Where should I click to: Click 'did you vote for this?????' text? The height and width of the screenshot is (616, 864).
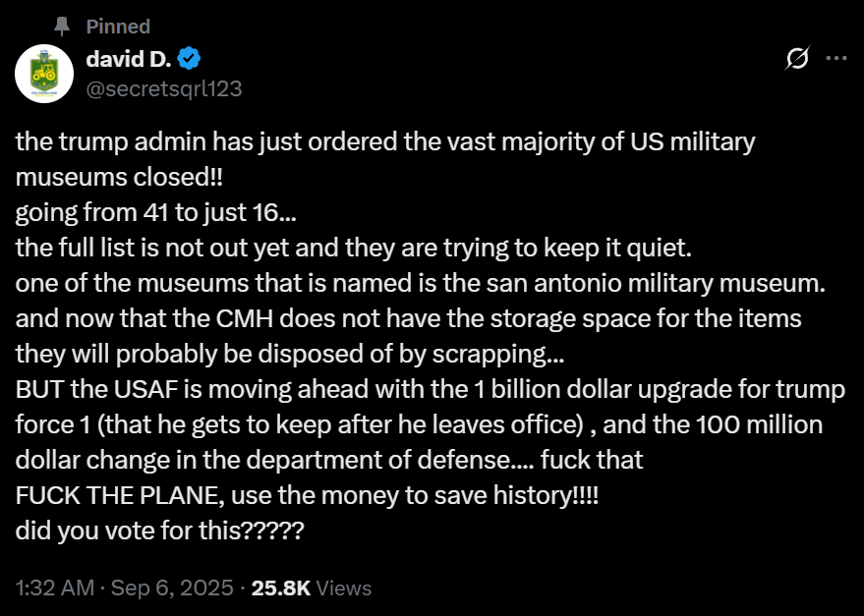click(x=159, y=531)
